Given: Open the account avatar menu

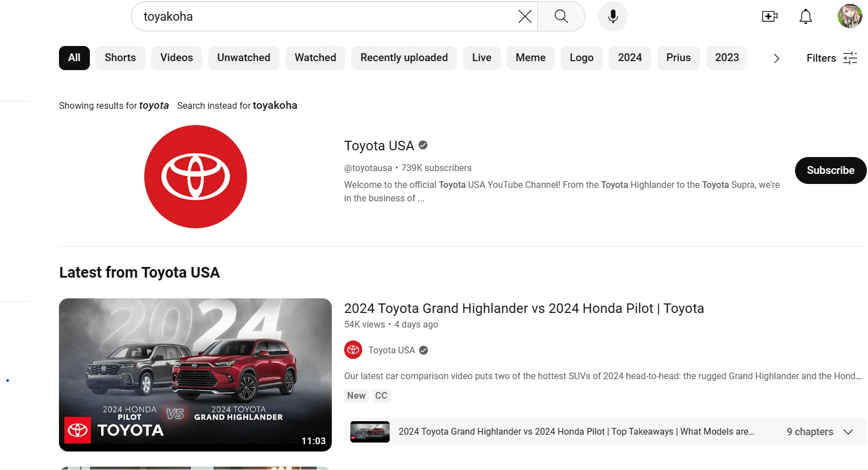Looking at the screenshot, I should pyautogui.click(x=850, y=16).
